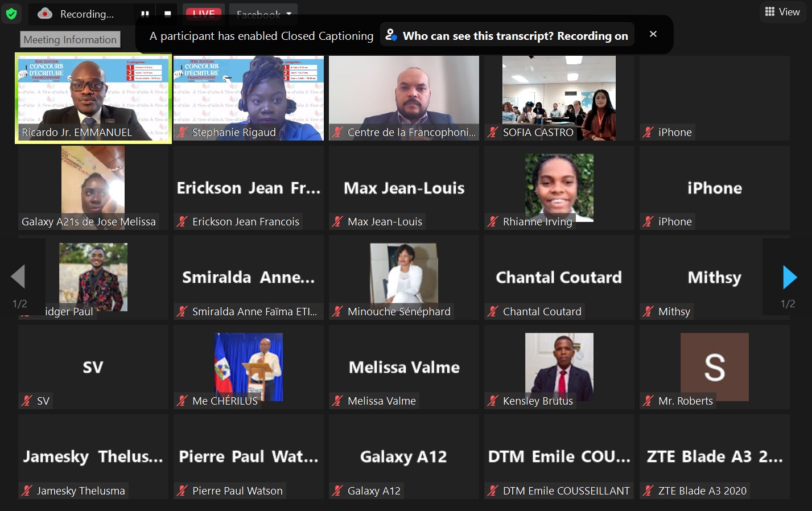Open the View layout menu
This screenshot has height=511, width=812.
point(782,12)
